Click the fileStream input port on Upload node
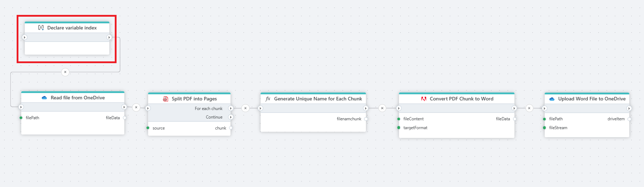644x187 pixels. [544, 128]
